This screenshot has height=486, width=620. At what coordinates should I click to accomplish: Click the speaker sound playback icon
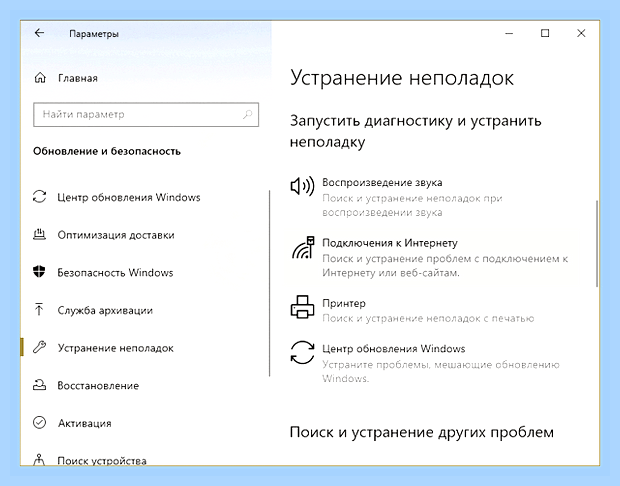pos(302,186)
